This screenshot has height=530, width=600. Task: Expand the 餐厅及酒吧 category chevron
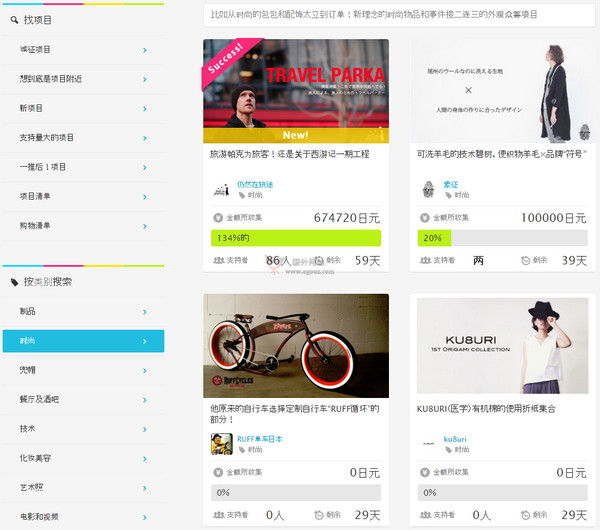tap(145, 400)
